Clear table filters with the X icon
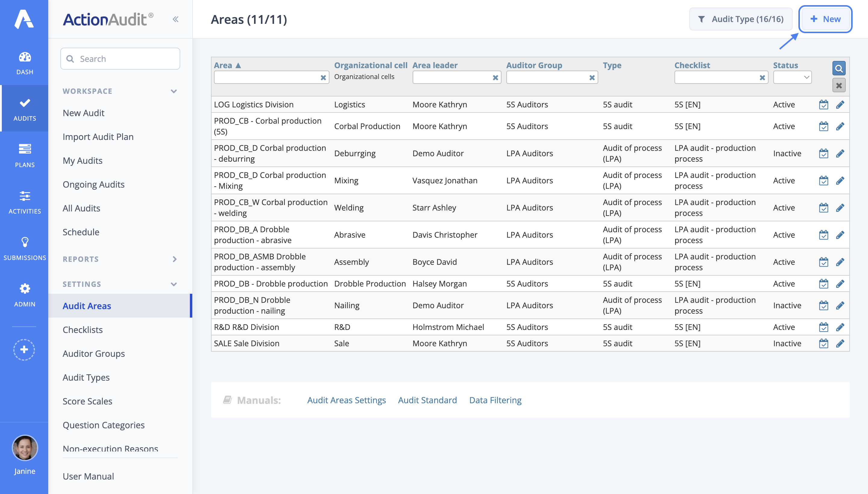 [x=839, y=85]
